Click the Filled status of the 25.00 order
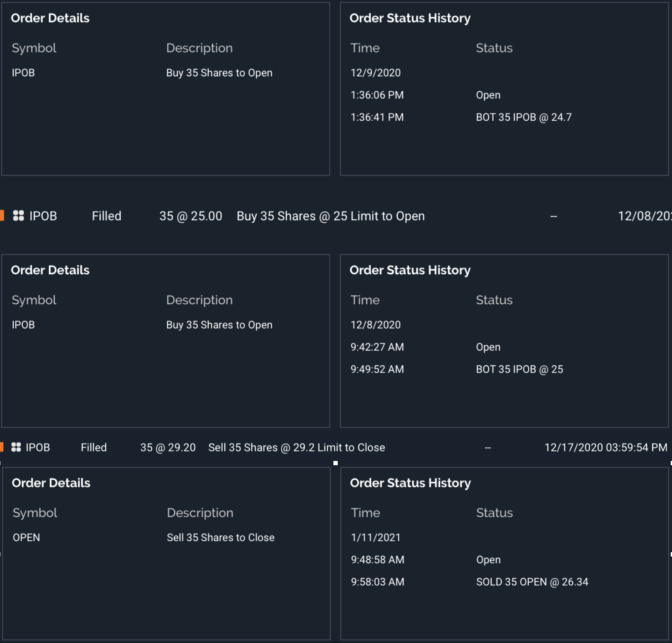 106,216
